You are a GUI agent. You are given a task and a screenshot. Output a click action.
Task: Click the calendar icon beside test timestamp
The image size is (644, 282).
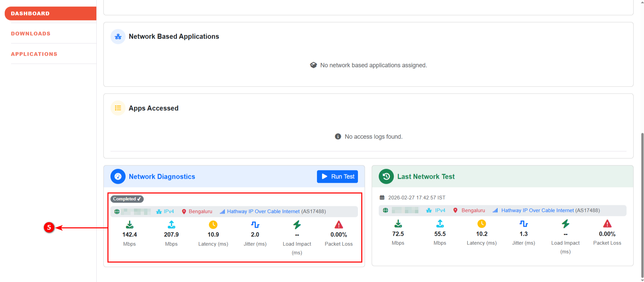pyautogui.click(x=382, y=198)
